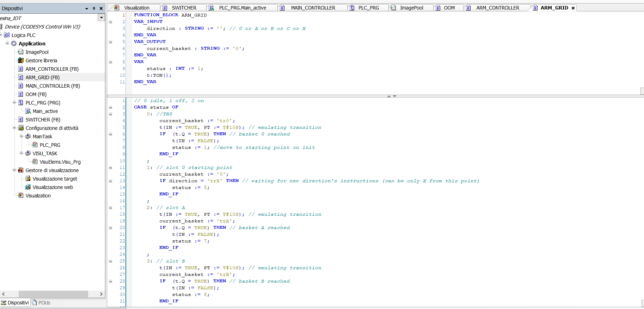The width and height of the screenshot is (644, 309).
Task: Collapse the VISU_TASK tree node
Action: pyautogui.click(x=21, y=153)
